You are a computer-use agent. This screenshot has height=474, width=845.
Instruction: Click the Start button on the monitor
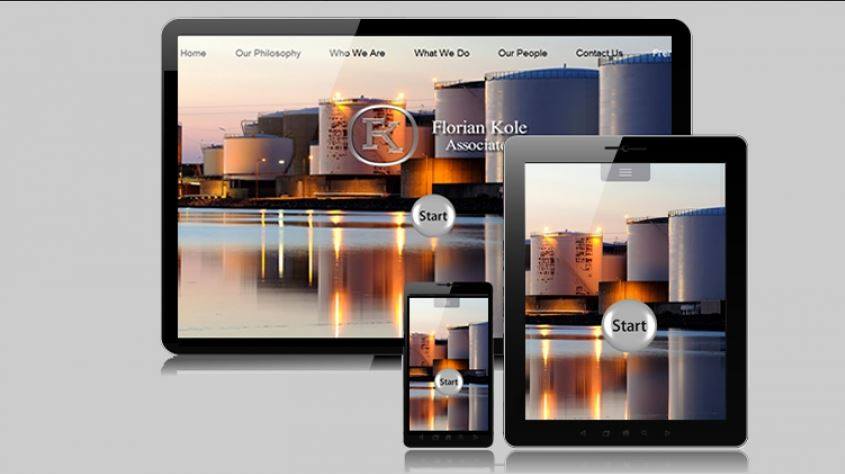click(x=433, y=216)
